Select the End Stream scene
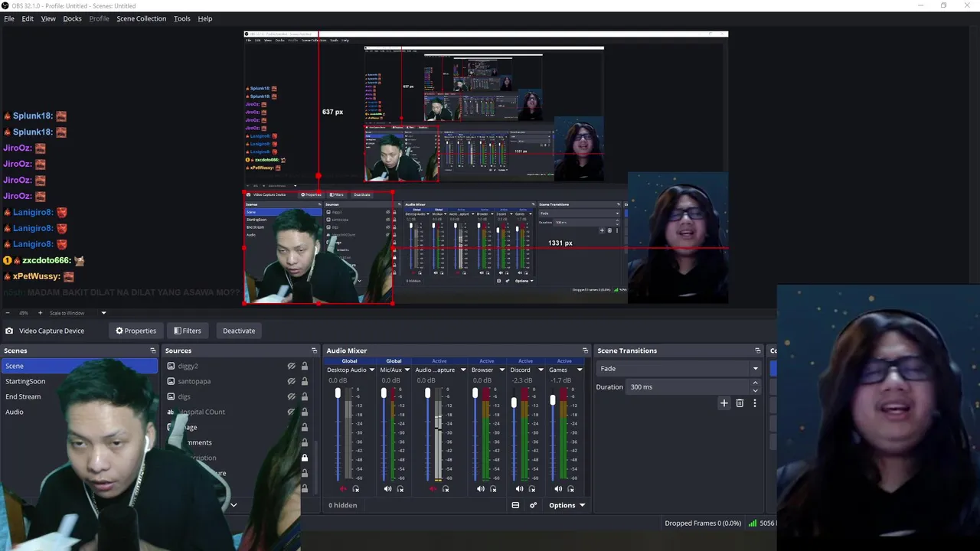 click(23, 396)
